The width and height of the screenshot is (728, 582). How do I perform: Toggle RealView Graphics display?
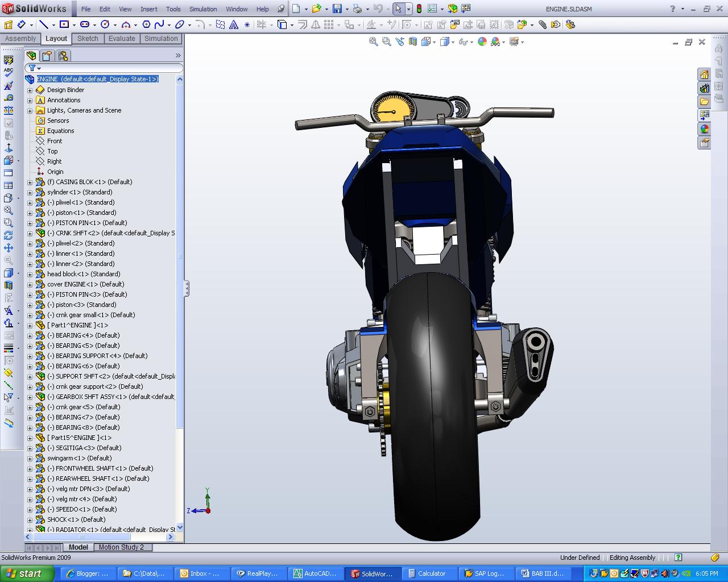coord(495,41)
